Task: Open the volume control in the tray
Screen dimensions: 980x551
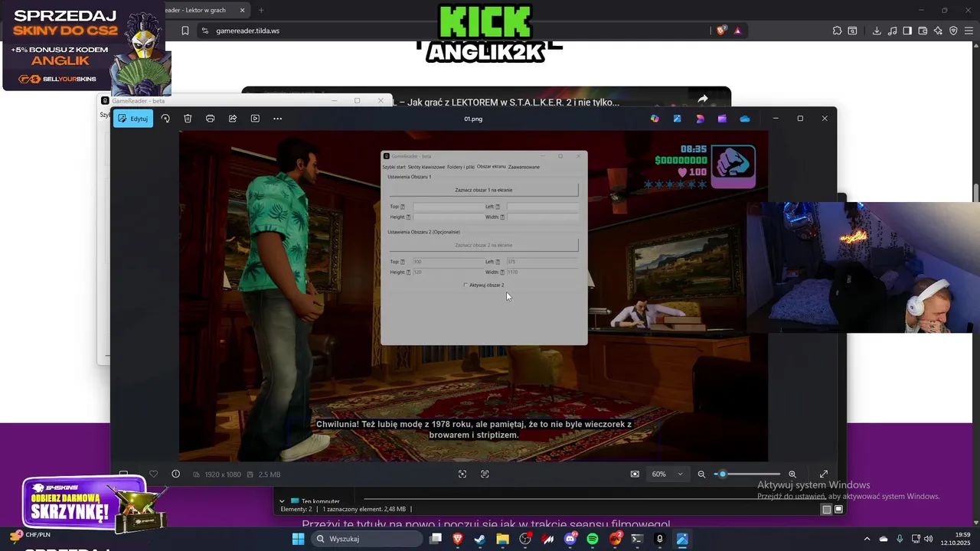Action: click(x=929, y=539)
